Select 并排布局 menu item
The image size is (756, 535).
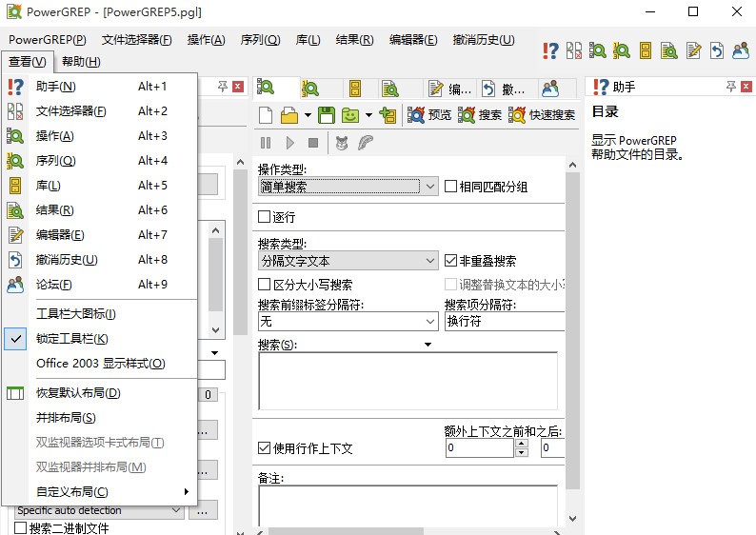click(100, 418)
